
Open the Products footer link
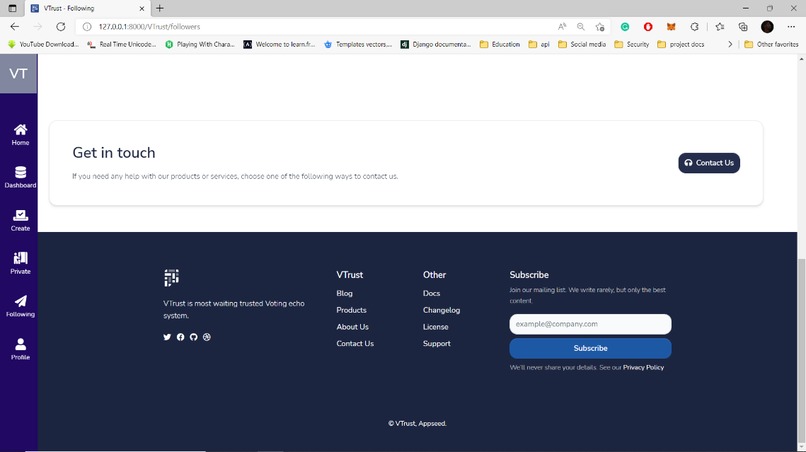351,310
